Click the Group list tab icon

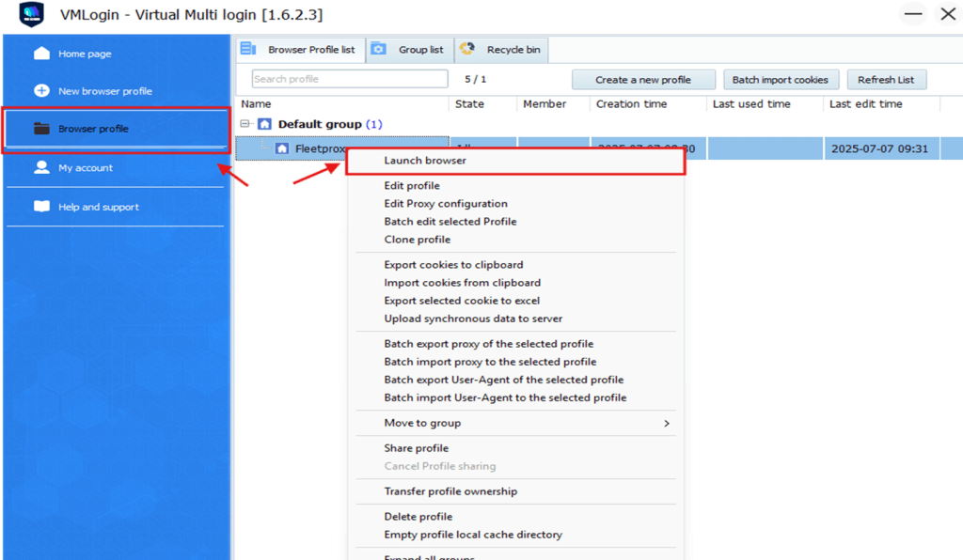point(379,49)
